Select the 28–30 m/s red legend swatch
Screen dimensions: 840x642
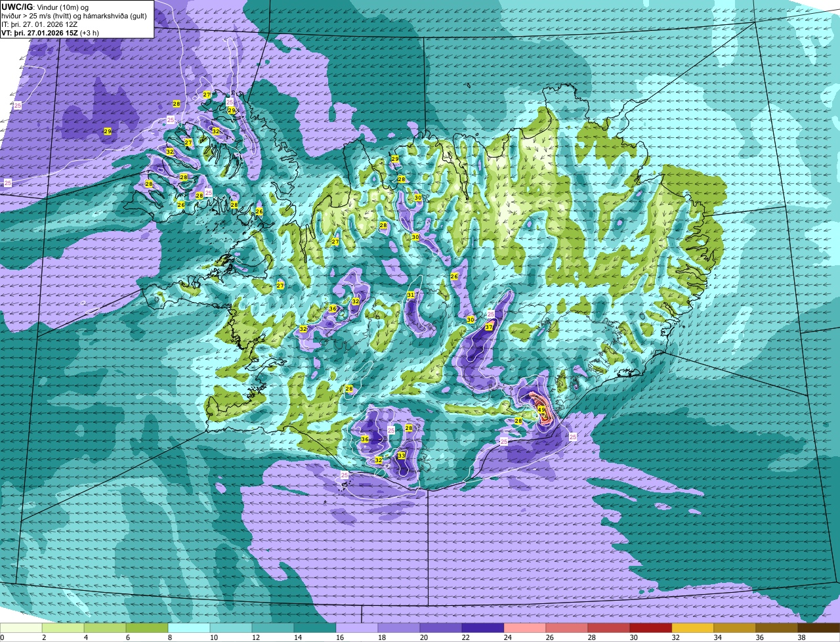coord(609,628)
